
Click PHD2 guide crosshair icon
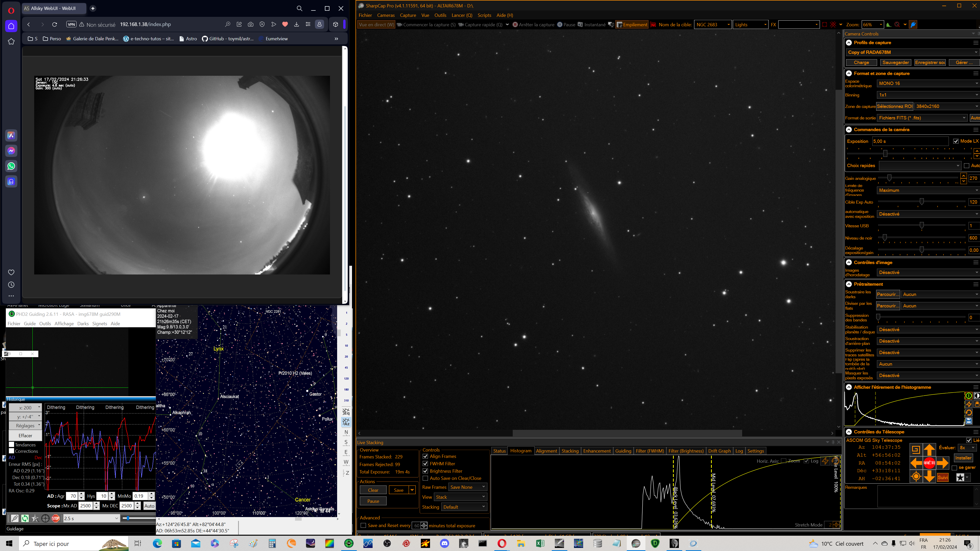[x=45, y=518]
